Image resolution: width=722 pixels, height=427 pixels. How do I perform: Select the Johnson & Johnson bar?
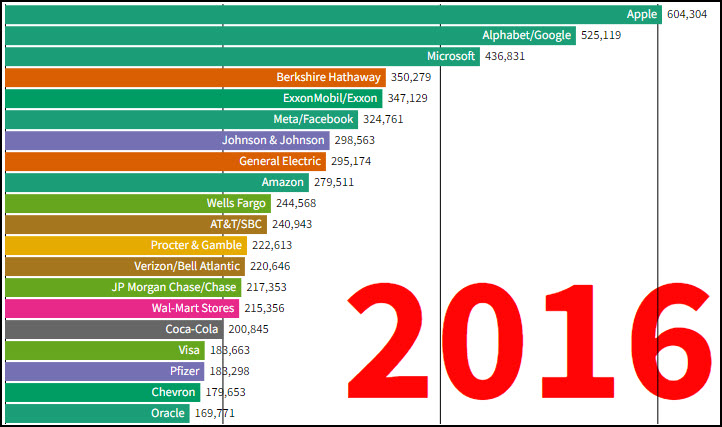(168, 140)
